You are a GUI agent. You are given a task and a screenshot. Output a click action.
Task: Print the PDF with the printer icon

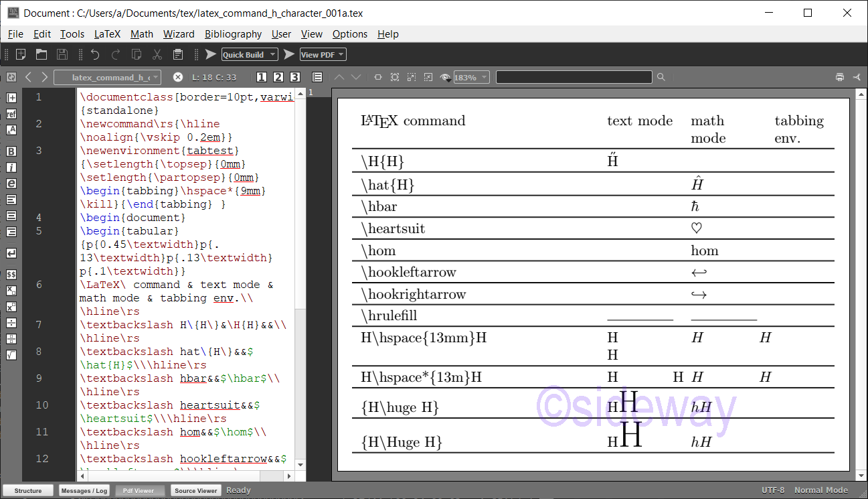click(840, 78)
